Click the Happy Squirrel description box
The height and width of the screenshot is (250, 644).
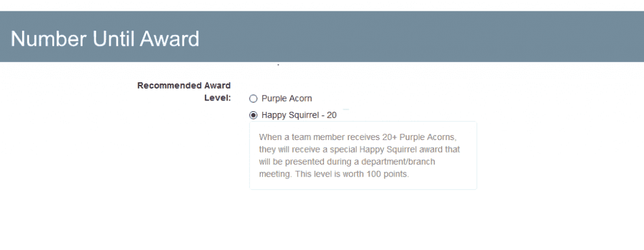point(363,155)
